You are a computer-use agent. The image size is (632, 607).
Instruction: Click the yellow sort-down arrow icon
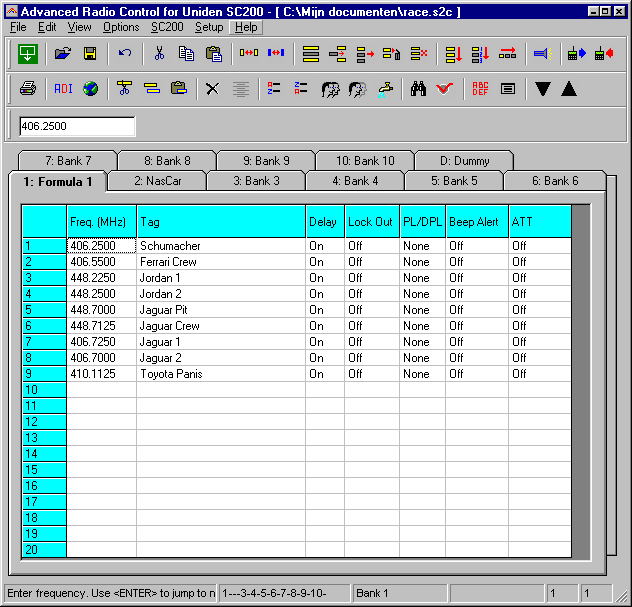click(x=453, y=54)
